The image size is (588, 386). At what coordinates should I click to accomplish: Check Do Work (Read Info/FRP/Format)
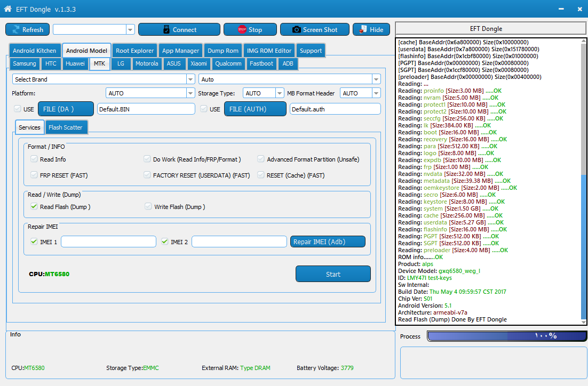[147, 159]
